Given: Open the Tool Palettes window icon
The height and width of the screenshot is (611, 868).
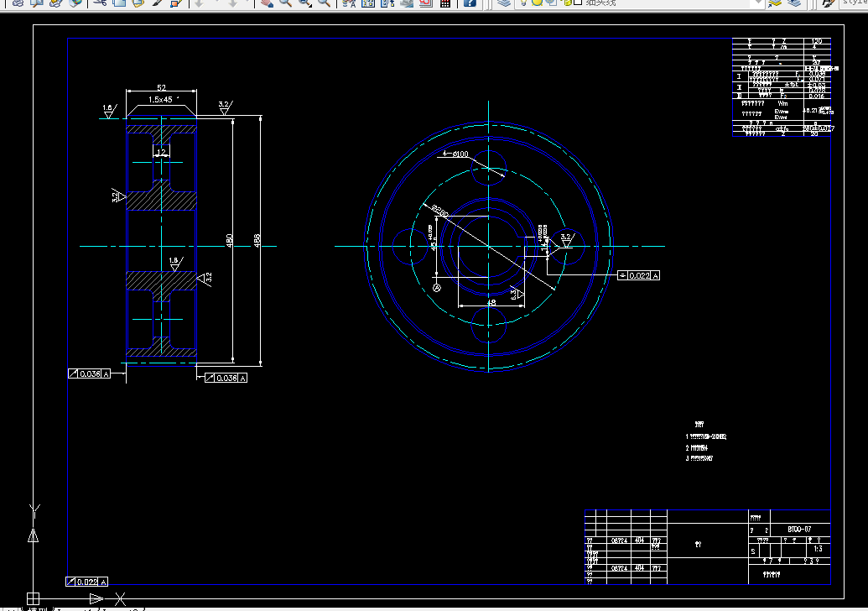Looking at the screenshot, I should tap(387, 3).
